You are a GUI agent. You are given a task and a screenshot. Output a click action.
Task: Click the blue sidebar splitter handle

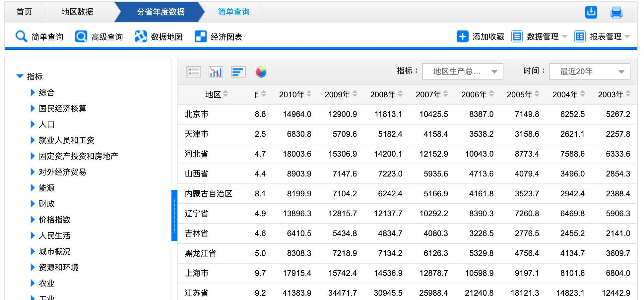[174, 216]
